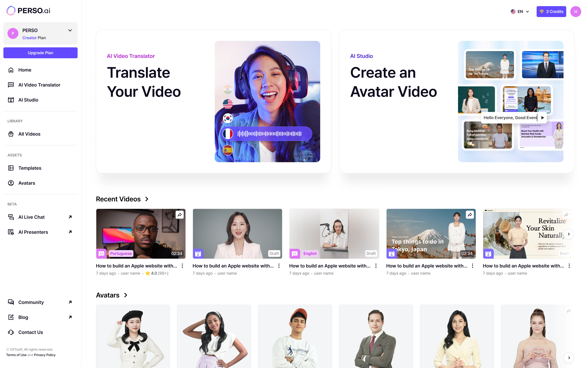588x368 pixels.
Task: Click the AI Live Chat icon
Action: tap(11, 217)
